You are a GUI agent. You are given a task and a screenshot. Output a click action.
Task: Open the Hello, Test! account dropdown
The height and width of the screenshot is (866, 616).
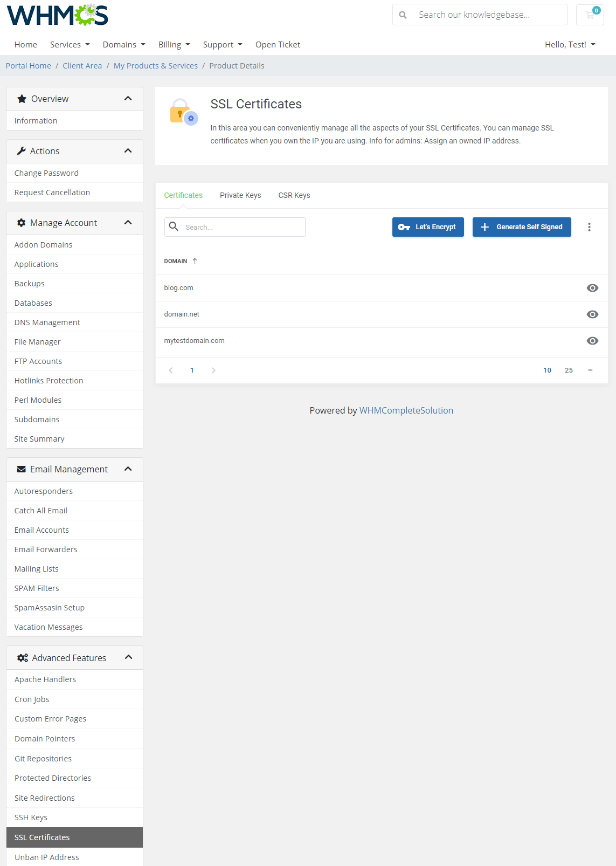[570, 45]
